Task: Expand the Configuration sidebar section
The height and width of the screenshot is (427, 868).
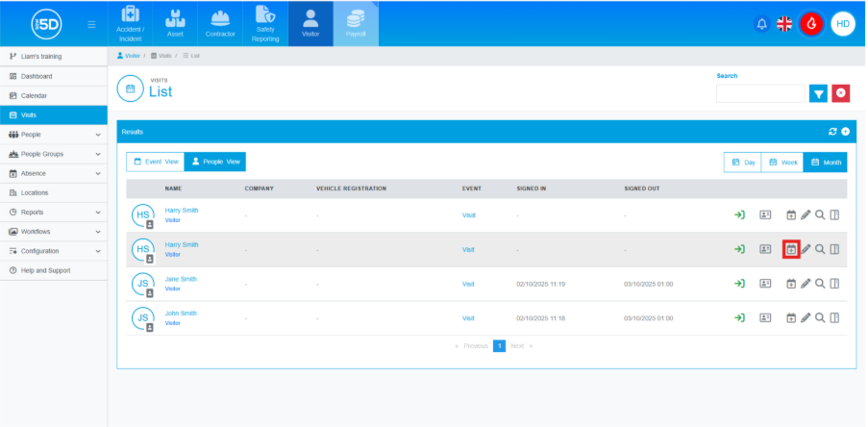Action: pyautogui.click(x=53, y=251)
